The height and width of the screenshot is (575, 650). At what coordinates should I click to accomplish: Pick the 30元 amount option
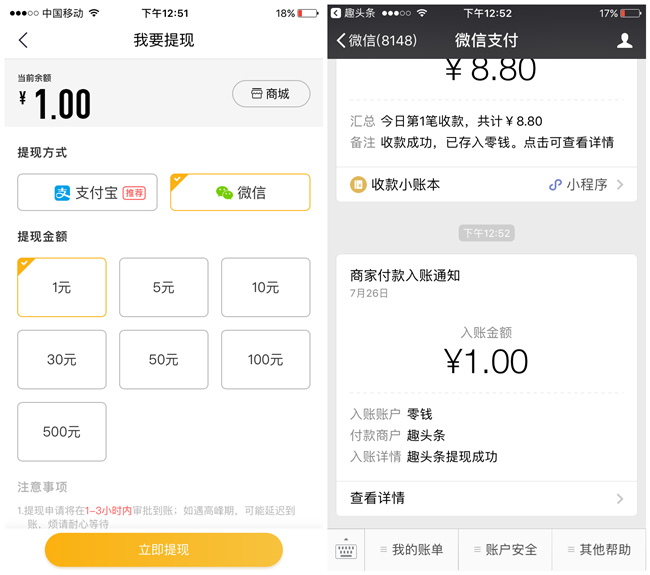(62, 359)
